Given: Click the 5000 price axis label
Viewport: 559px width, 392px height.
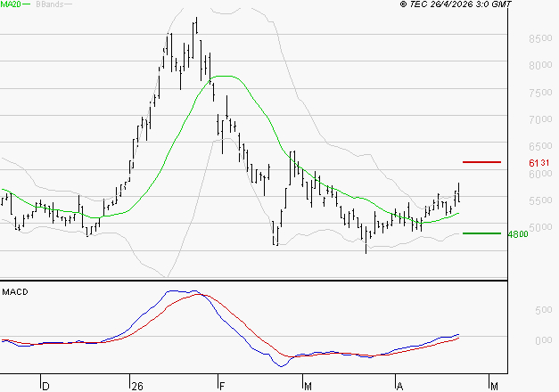Looking at the screenshot, I should point(540,227).
